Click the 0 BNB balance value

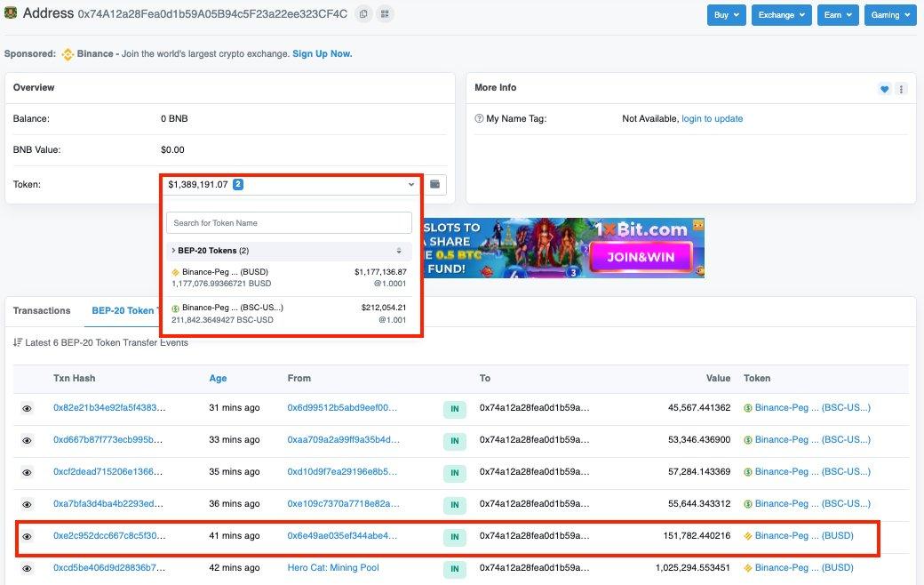tap(174, 118)
